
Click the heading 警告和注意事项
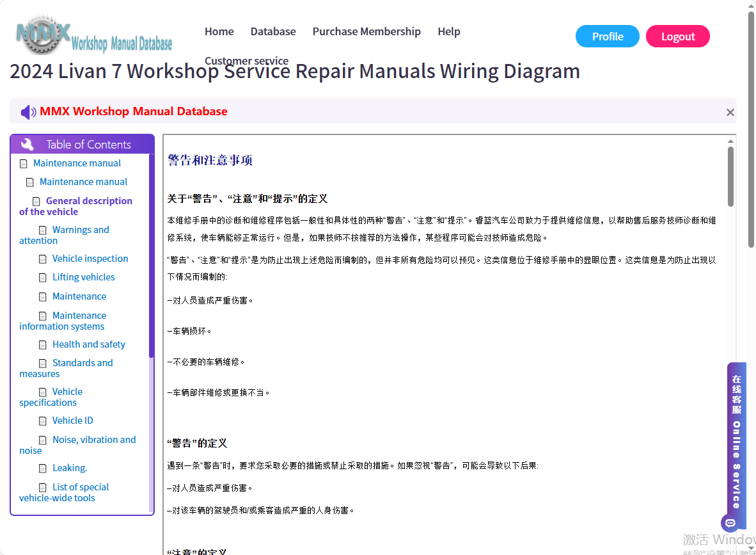[x=210, y=160]
